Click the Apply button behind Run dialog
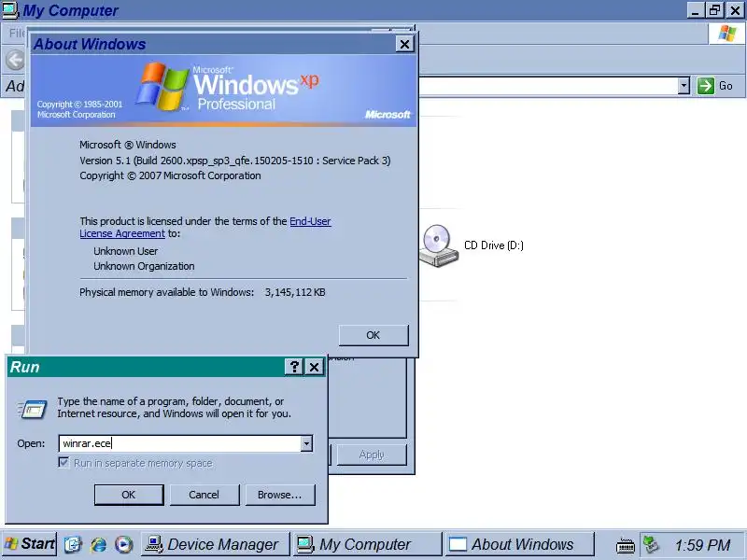747x560 pixels. click(x=372, y=455)
